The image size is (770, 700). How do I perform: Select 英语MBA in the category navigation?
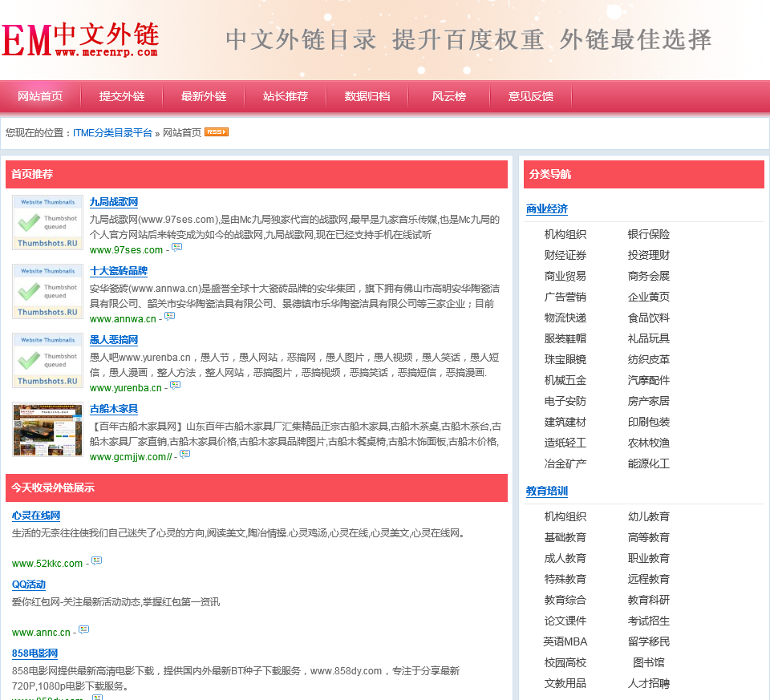click(565, 642)
